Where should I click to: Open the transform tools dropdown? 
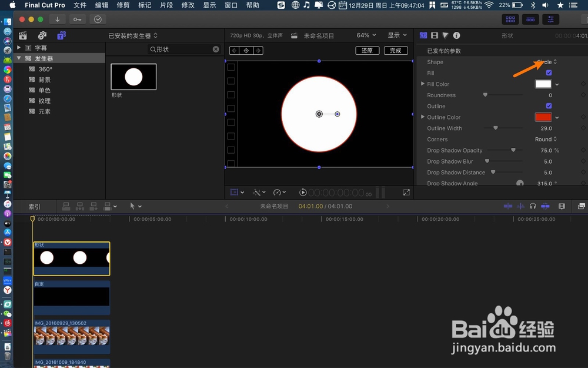237,193
